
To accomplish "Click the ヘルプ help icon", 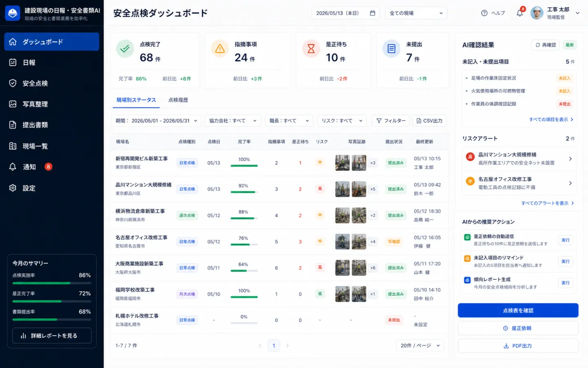I will 484,13.
